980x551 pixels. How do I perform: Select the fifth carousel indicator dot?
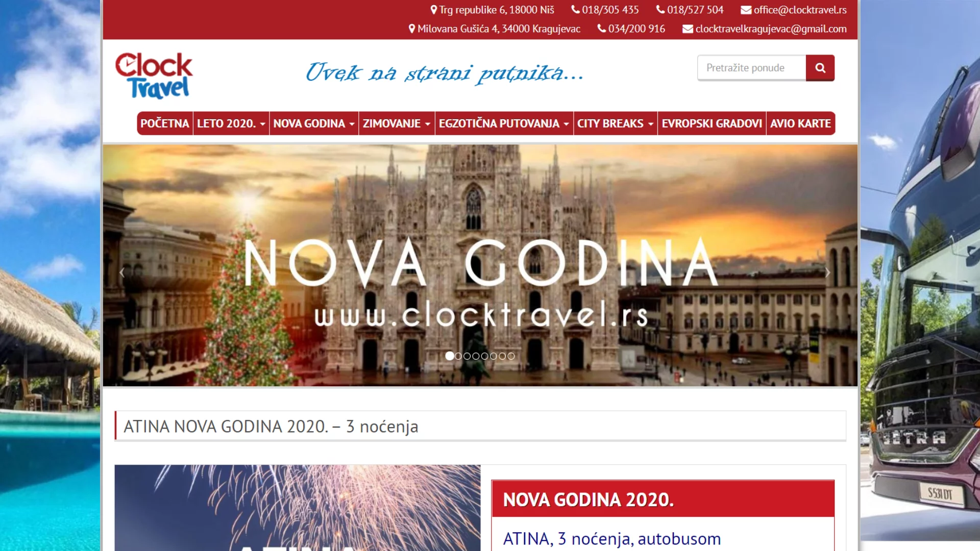[x=484, y=356]
